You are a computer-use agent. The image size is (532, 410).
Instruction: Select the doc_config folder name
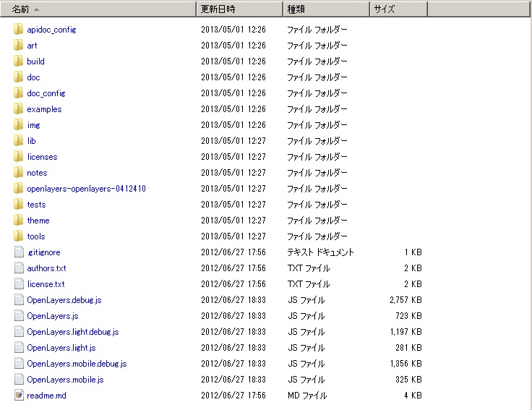click(46, 93)
